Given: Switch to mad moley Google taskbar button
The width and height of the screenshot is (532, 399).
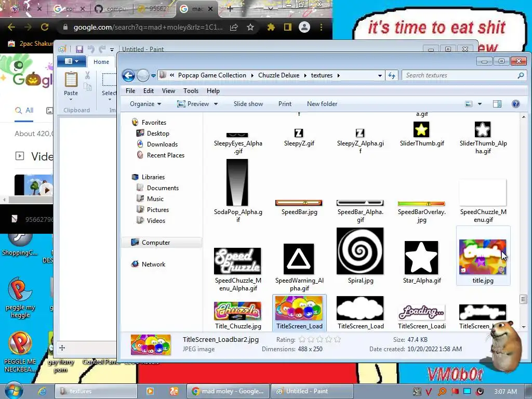Looking at the screenshot, I should coord(228,391).
